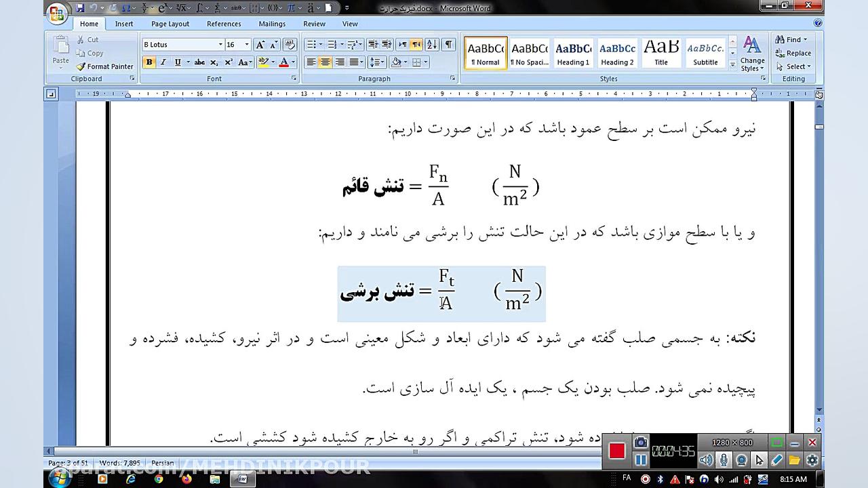868x488 pixels.
Task: Click the strikethrough icon
Action: point(200,62)
